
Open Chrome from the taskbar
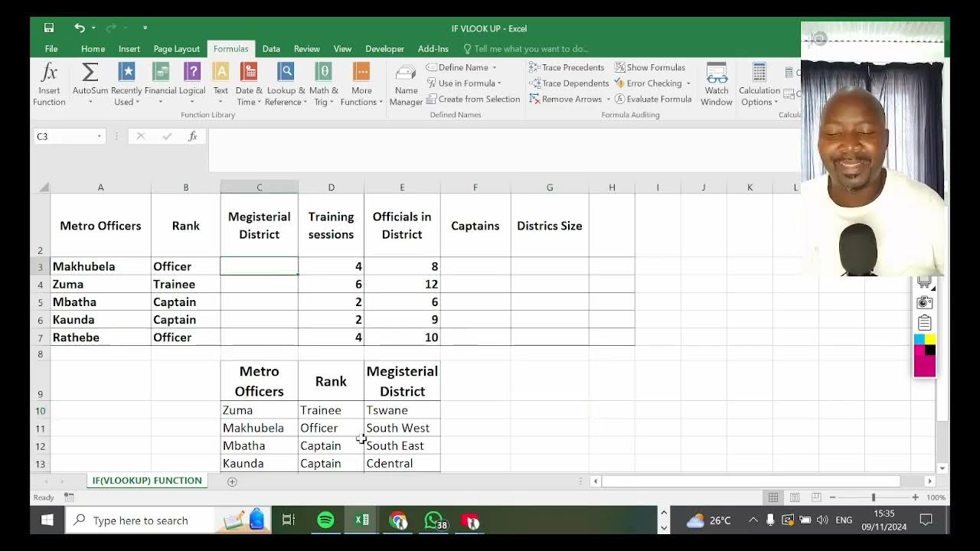coord(398,520)
